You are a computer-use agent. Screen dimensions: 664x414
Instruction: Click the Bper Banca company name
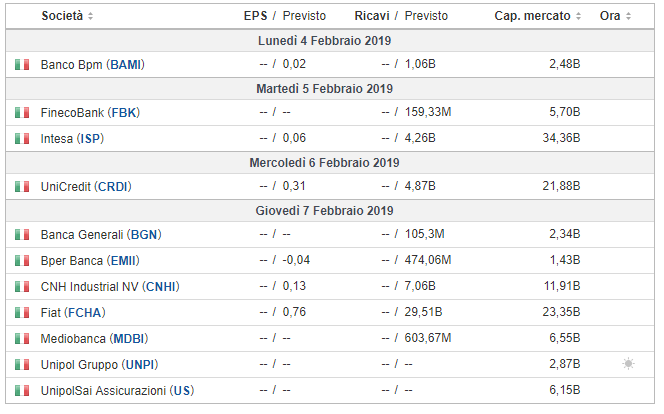pyautogui.click(x=72, y=261)
